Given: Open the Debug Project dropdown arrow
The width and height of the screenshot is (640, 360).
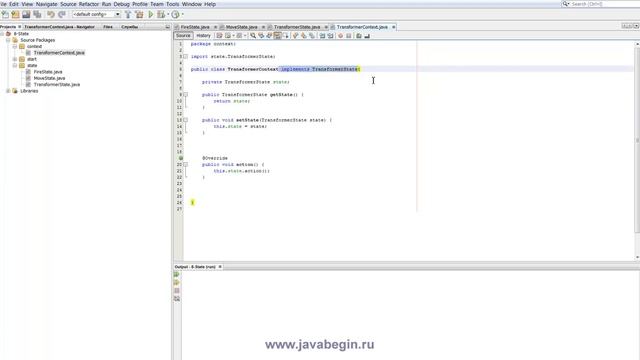Looking at the screenshot, I should pyautogui.click(x=168, y=15).
